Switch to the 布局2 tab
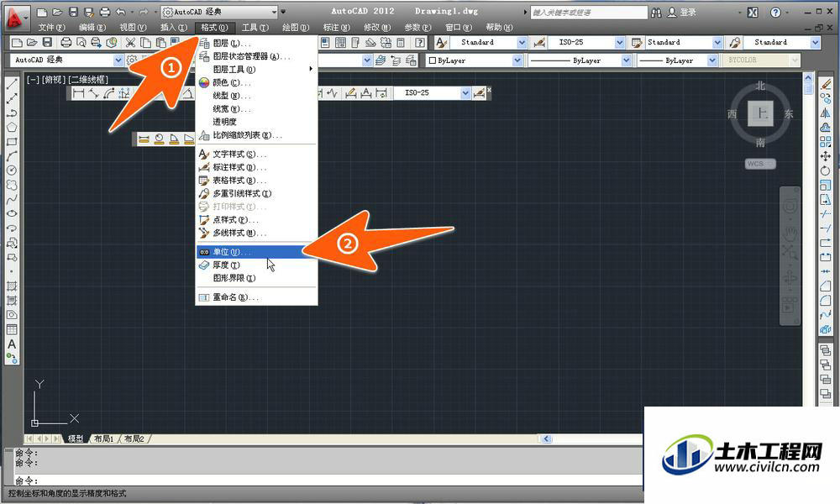840x504 pixels. pyautogui.click(x=134, y=438)
